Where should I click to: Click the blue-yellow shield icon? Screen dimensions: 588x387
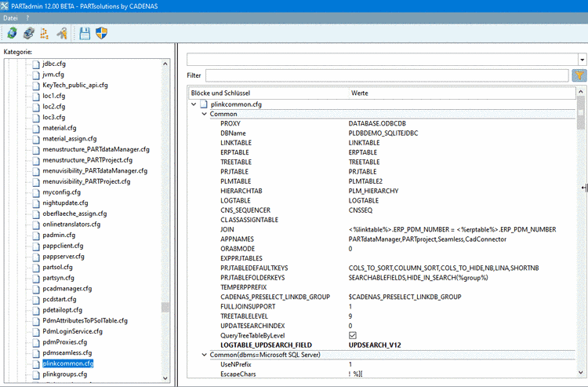[x=101, y=33]
